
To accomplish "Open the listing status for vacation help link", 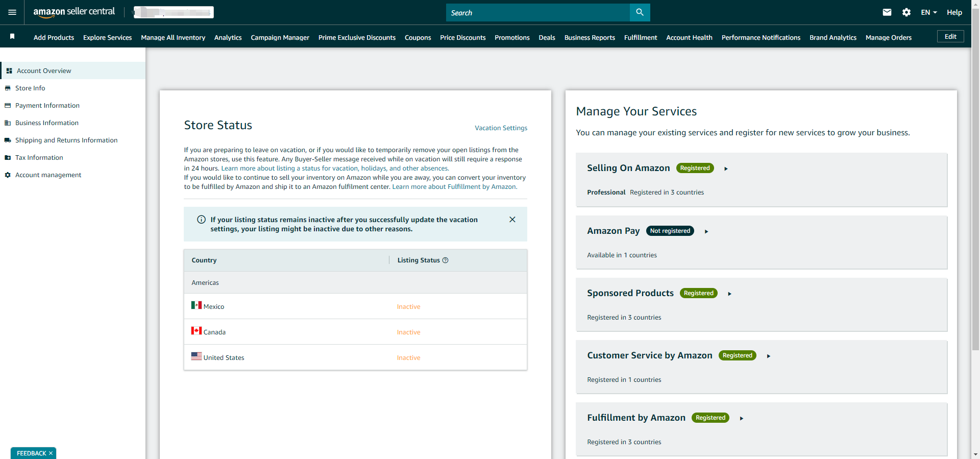I will (335, 168).
